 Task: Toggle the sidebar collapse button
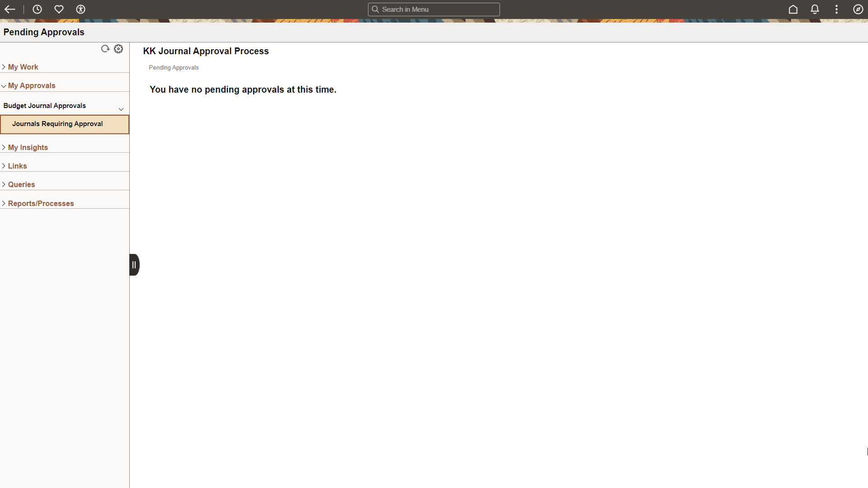[134, 264]
